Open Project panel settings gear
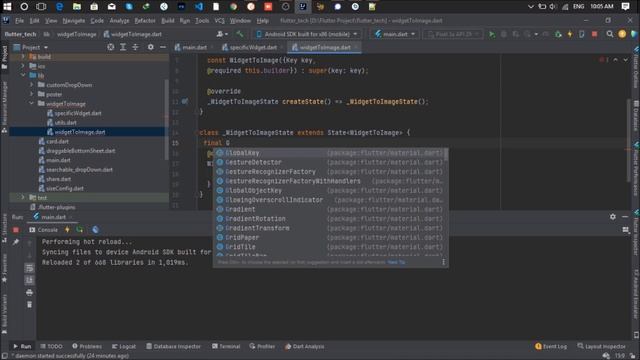 coord(151,47)
